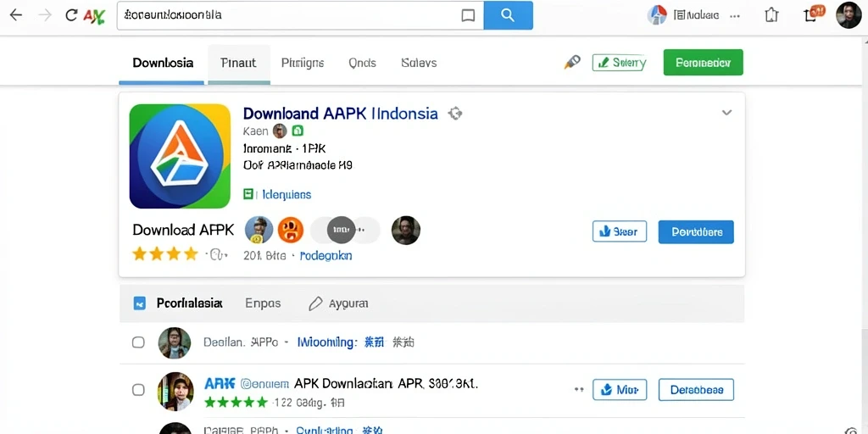This screenshot has height=434, width=868.
Task: Switch to the Pinaut tab
Action: pos(238,63)
